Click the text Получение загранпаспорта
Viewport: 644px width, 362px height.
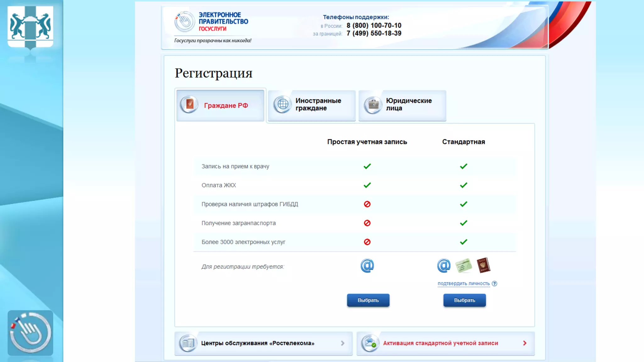click(x=238, y=223)
